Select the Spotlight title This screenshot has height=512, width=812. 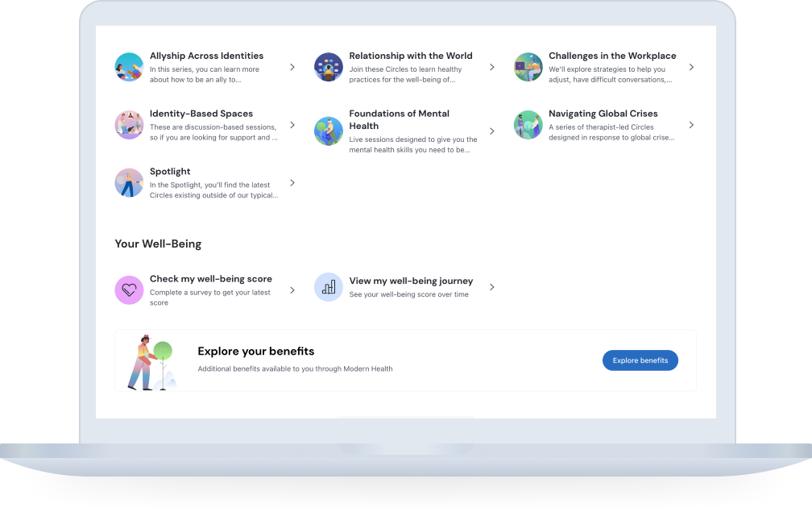[170, 172]
